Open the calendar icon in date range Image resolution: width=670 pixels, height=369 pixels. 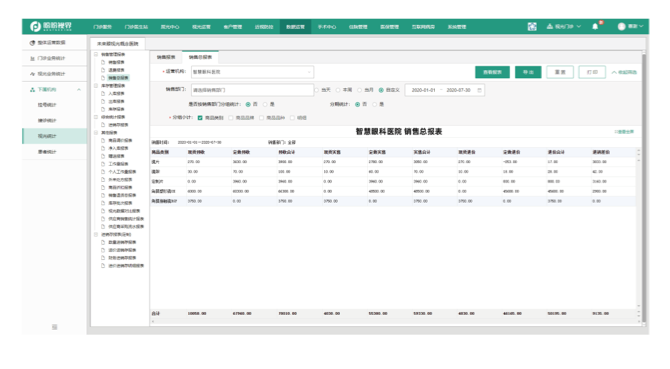point(479,90)
